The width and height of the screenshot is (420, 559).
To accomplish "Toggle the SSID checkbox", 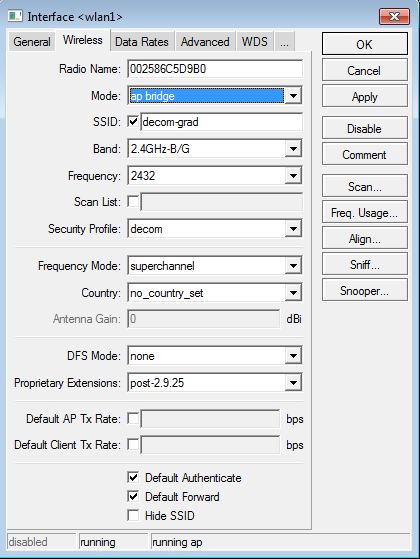I will pyautogui.click(x=133, y=122).
